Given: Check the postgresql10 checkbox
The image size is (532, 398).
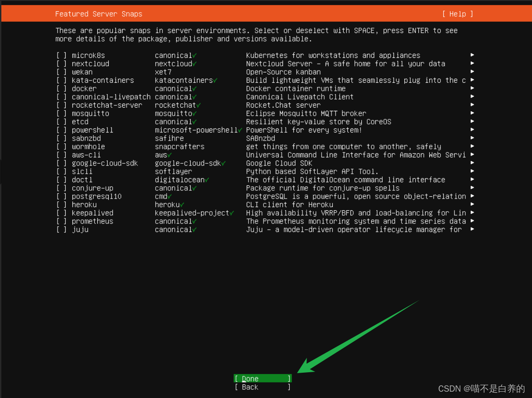Looking at the screenshot, I should tap(62, 197).
